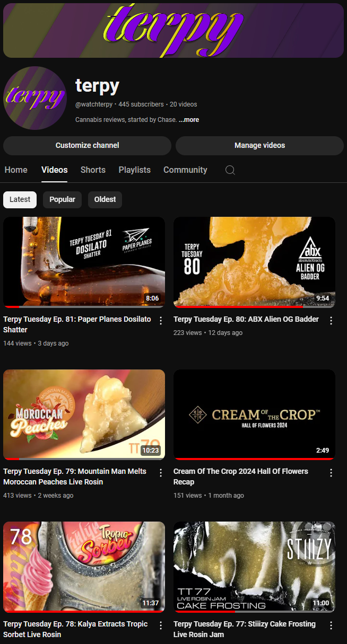Click the 8:06 duration badge

tap(152, 298)
